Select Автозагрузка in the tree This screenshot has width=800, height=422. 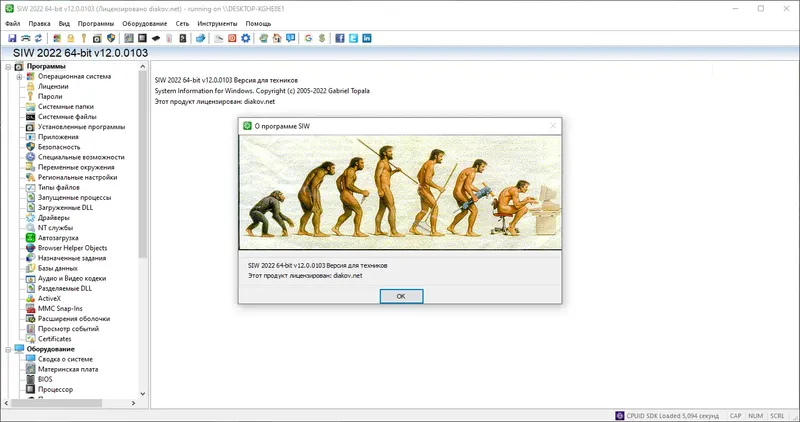(58, 238)
